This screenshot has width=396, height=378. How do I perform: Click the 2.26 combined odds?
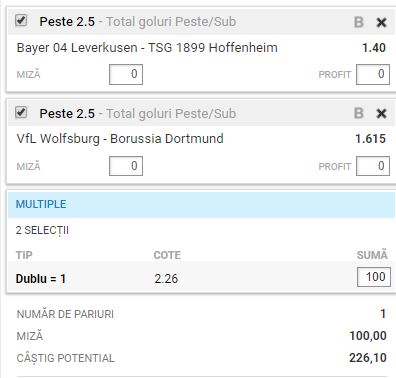pos(166,278)
